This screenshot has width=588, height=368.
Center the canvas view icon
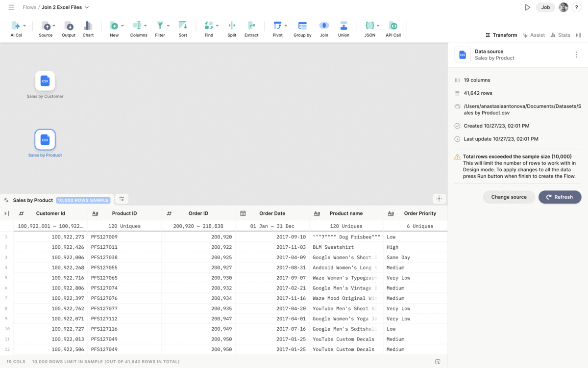point(439,199)
